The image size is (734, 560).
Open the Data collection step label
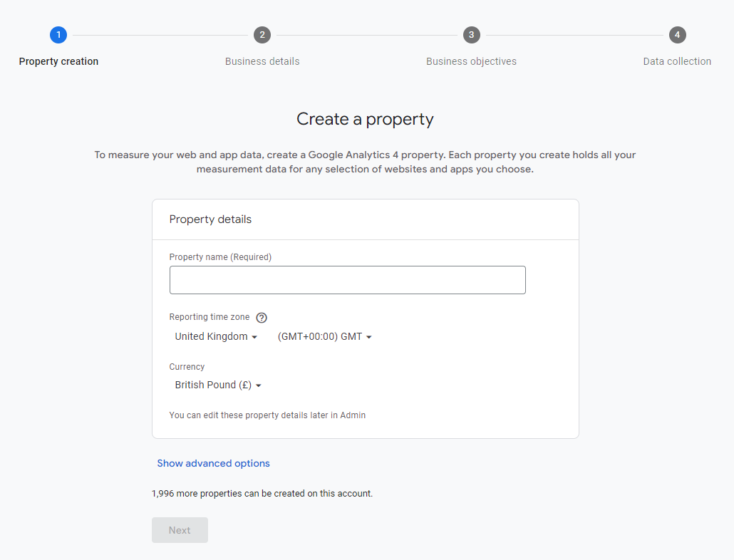677,61
